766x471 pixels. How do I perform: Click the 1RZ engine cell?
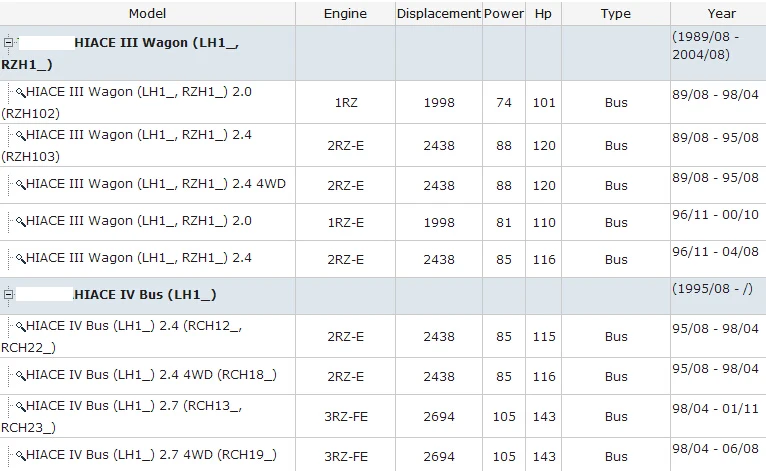pyautogui.click(x=346, y=103)
